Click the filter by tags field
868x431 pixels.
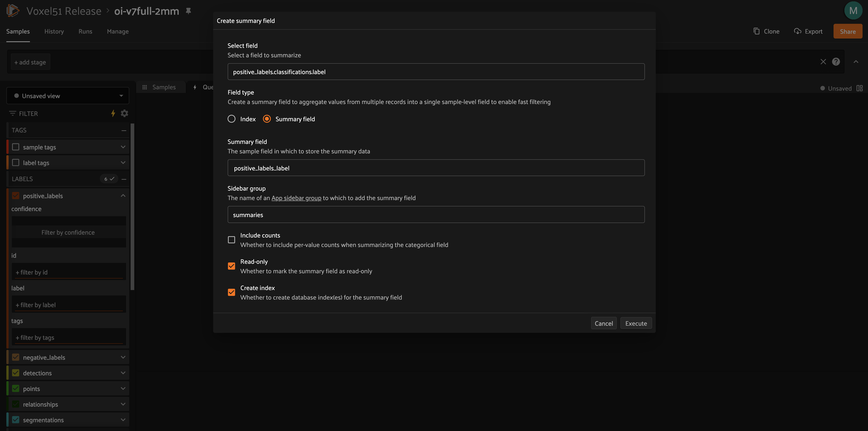coord(69,337)
